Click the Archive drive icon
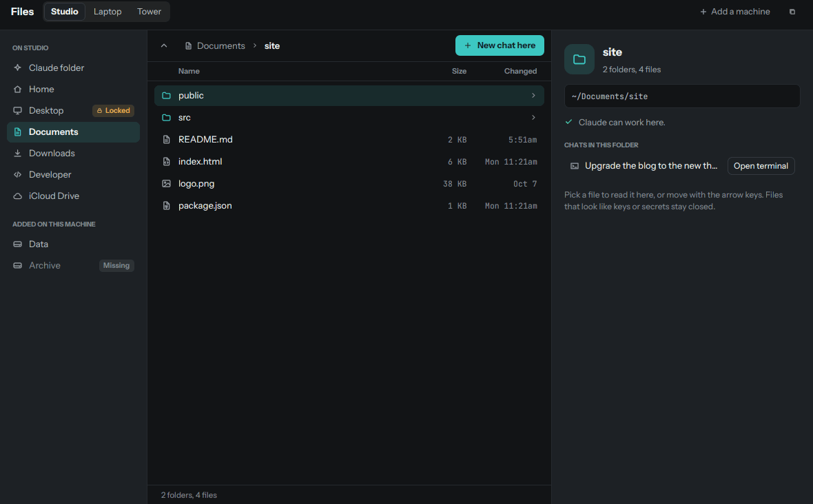Image resolution: width=813 pixels, height=504 pixels. [18, 265]
